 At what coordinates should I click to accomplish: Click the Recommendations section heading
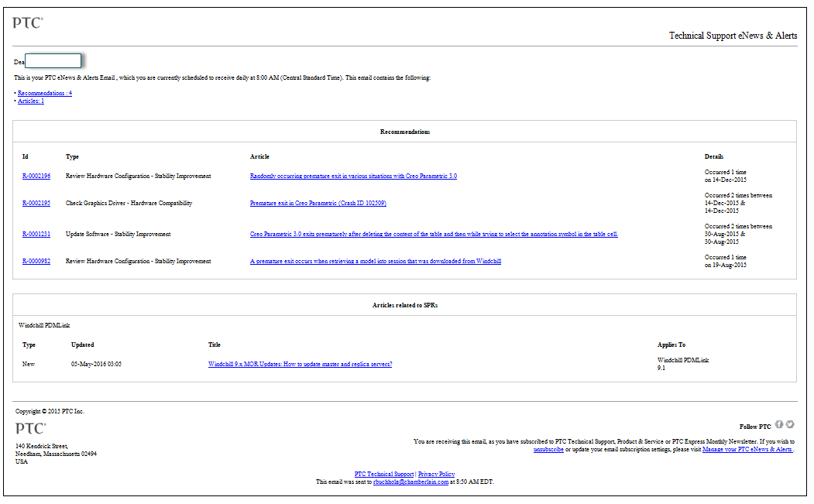pos(405,132)
